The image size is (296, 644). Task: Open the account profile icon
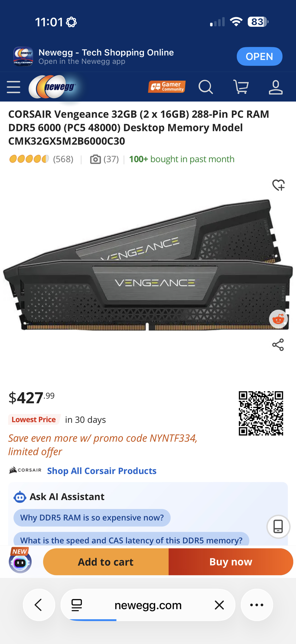[x=276, y=87]
